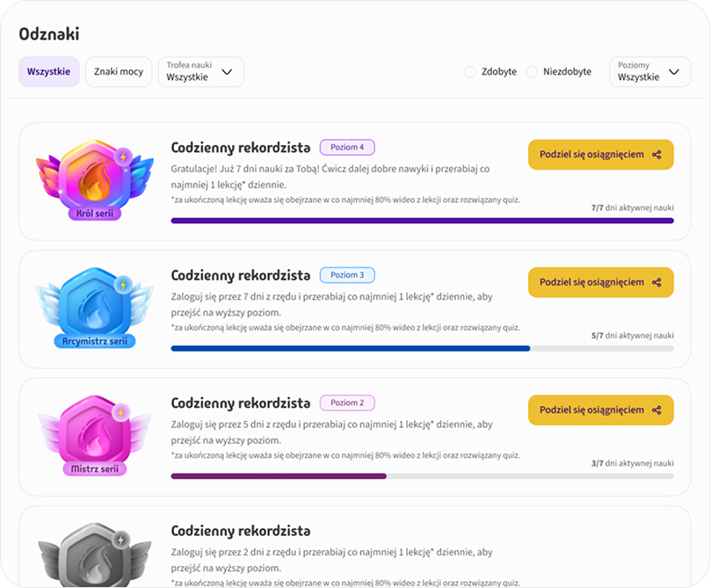This screenshot has height=588, width=710.
Task: Switch to the Znaki mocy tab
Action: click(119, 71)
